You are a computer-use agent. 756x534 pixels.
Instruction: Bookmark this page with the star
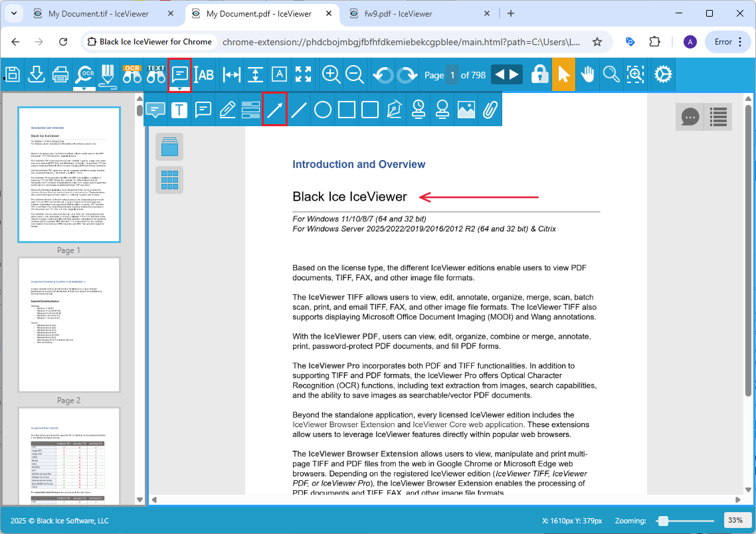click(597, 42)
